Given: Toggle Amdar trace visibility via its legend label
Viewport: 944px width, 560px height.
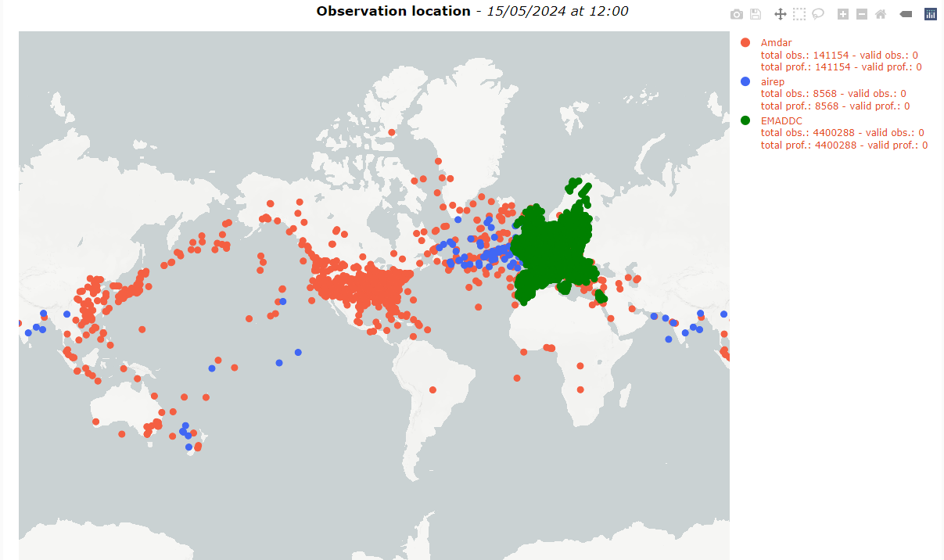Looking at the screenshot, I should 775,42.
